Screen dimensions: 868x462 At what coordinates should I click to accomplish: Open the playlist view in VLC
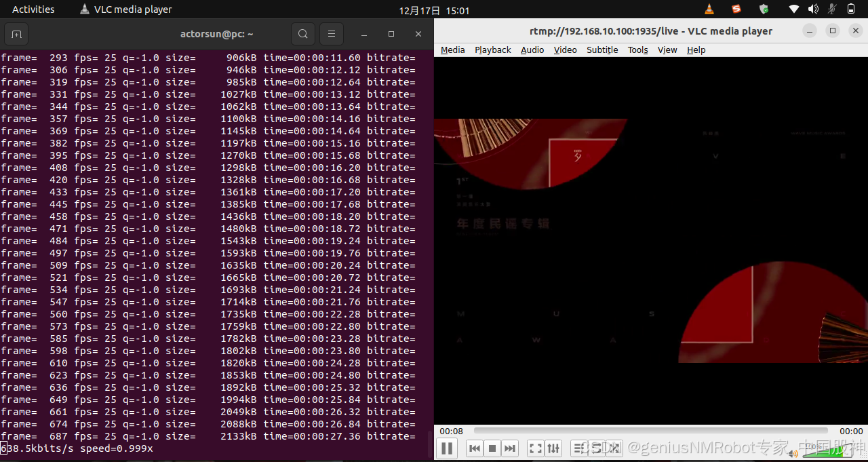point(578,448)
